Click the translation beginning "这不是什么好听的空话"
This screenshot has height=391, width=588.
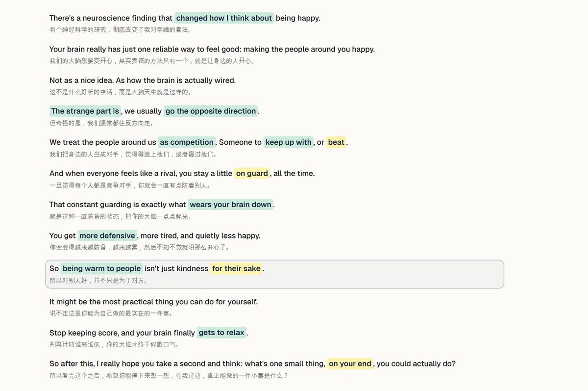(x=121, y=92)
